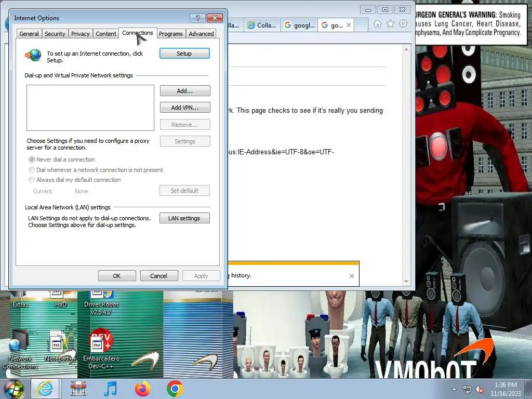Screen dimensions: 532x399
Task: Open the HxD desktop icon
Action: tap(60, 300)
